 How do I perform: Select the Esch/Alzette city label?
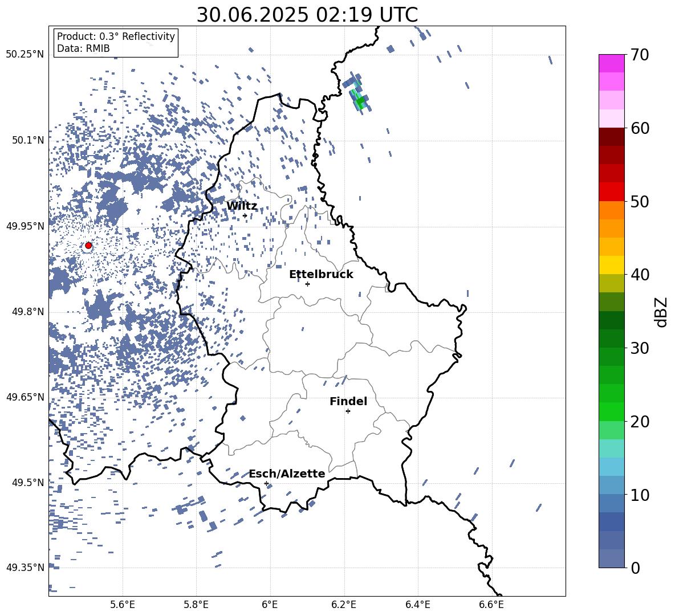coord(287,474)
